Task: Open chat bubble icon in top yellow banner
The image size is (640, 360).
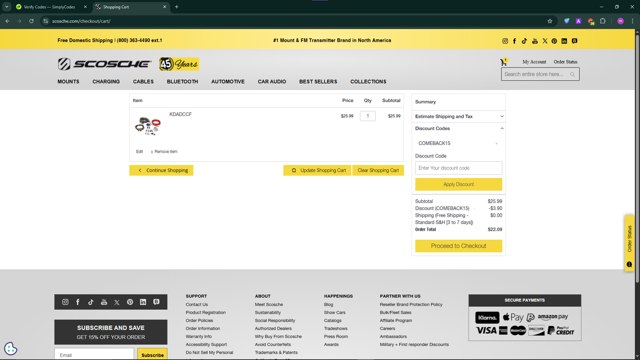Action: 574,41
